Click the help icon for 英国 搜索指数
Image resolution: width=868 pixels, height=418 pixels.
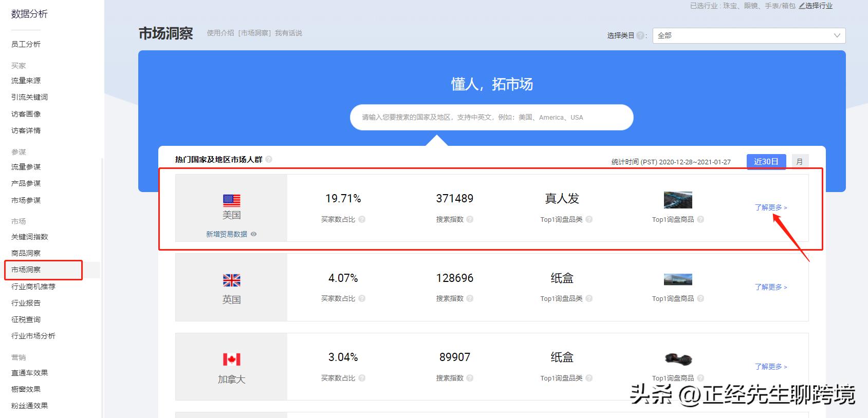[x=470, y=298]
